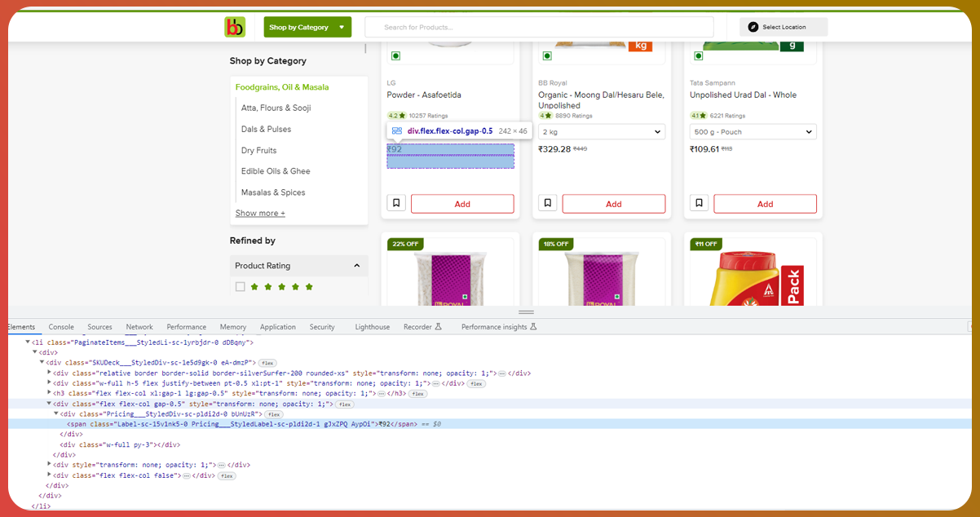Open the 500 g - Pouch dropdown
The image size is (980, 517).
pos(753,132)
